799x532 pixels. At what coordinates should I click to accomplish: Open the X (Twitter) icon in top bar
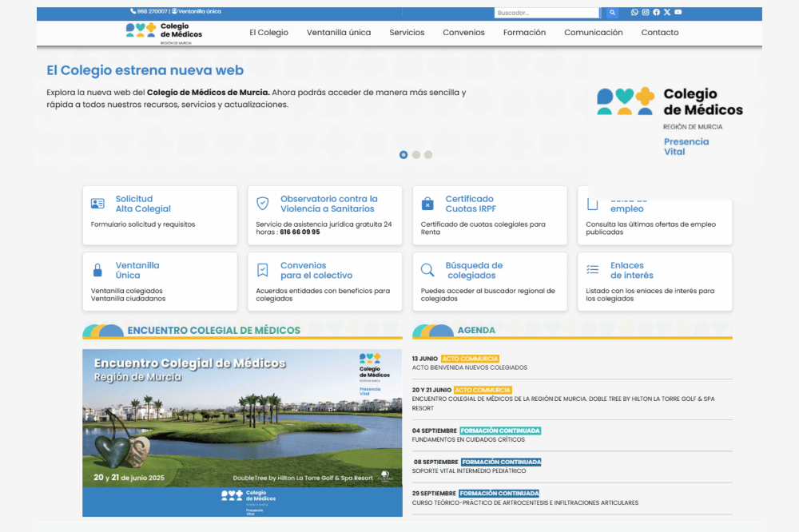(667, 12)
